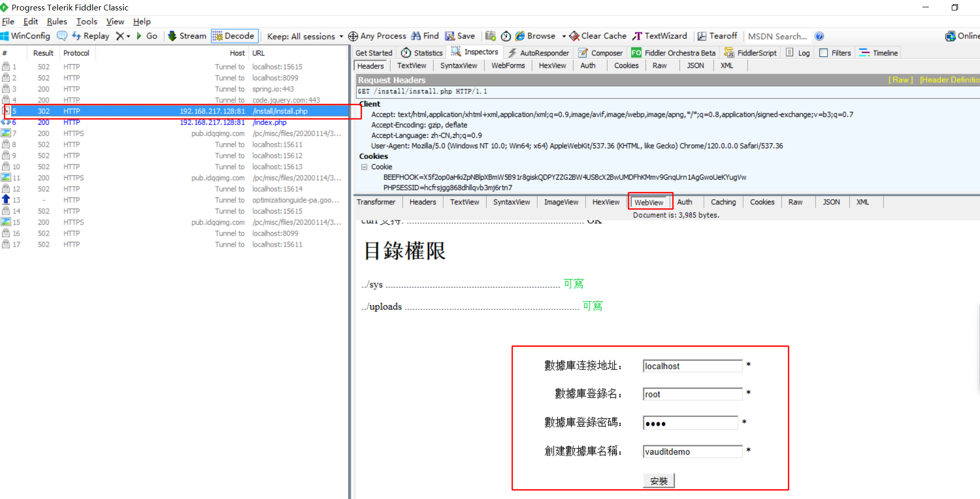Click the Go resume button
The height and width of the screenshot is (499, 980).
(147, 36)
